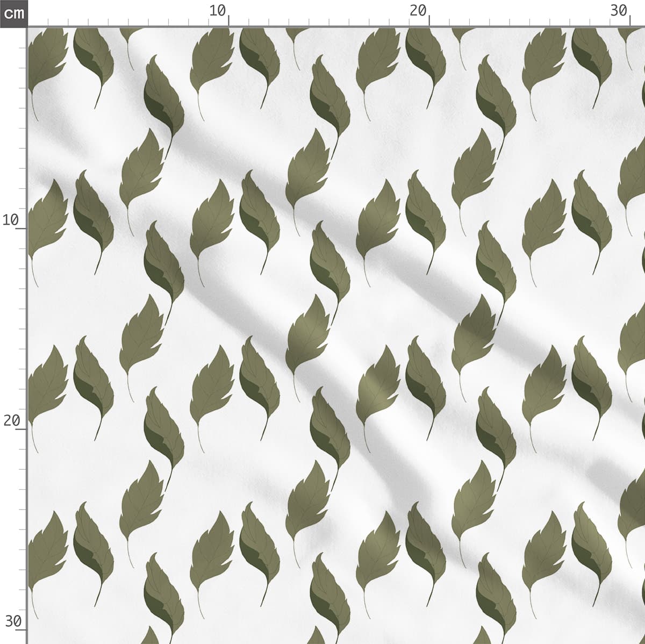Click the first tick mark on the top ruler
This screenshot has width=645, height=644.
pos(48,23)
